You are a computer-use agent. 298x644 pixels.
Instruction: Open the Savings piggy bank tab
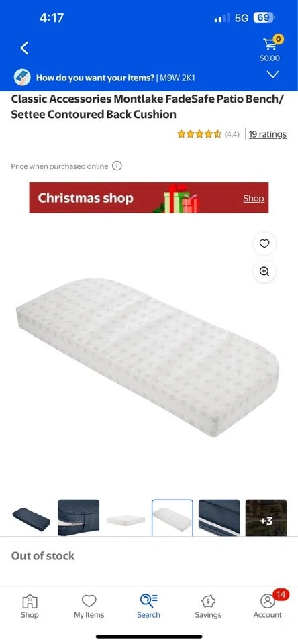click(208, 606)
